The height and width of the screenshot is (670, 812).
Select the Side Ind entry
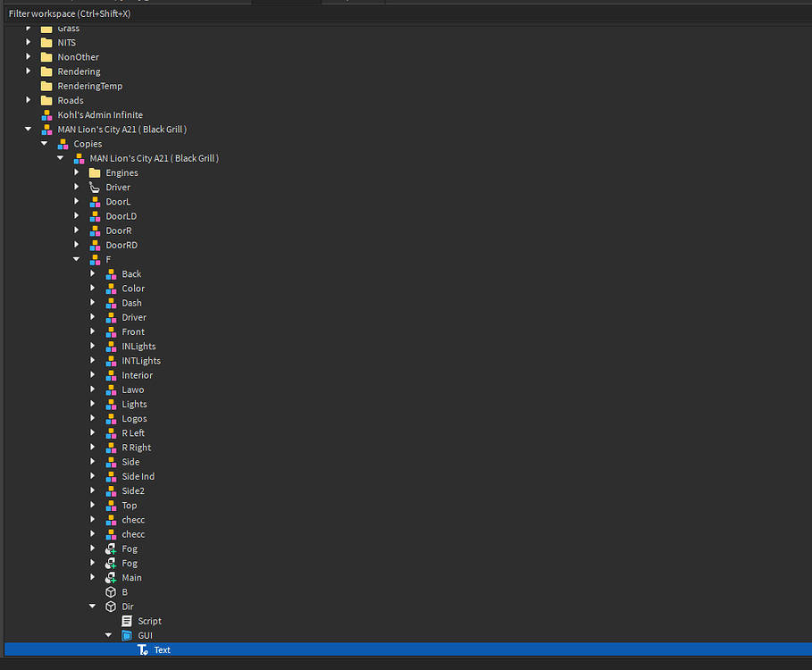[x=138, y=476]
